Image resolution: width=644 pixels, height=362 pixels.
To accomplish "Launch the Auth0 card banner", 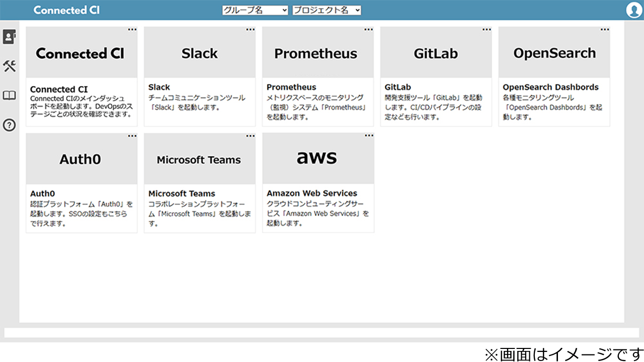I will 82,158.
